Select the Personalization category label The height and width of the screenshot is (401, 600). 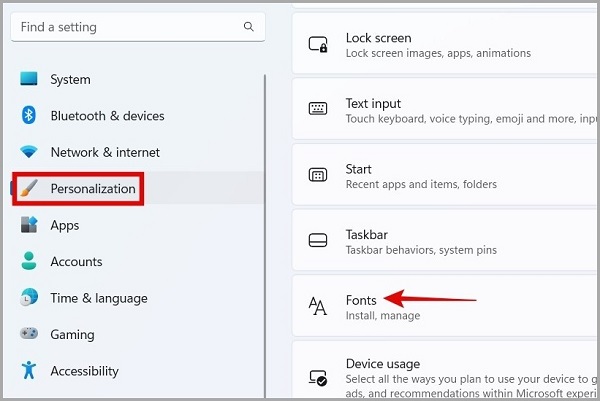[x=93, y=189]
